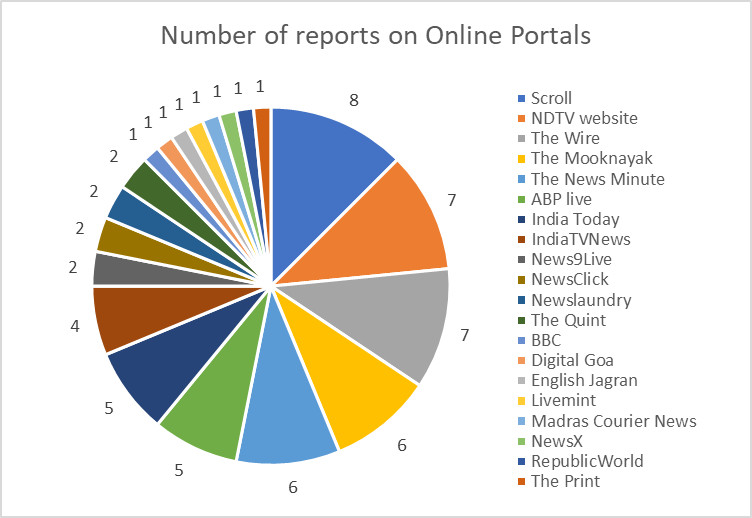This screenshot has height=518, width=752.
Task: Click the chart title text
Action: 376,36
